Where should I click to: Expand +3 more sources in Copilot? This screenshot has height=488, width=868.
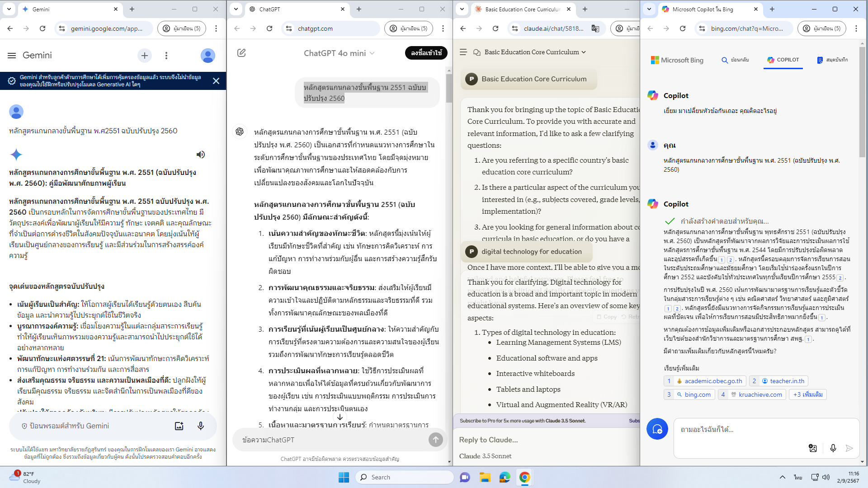pos(808,394)
